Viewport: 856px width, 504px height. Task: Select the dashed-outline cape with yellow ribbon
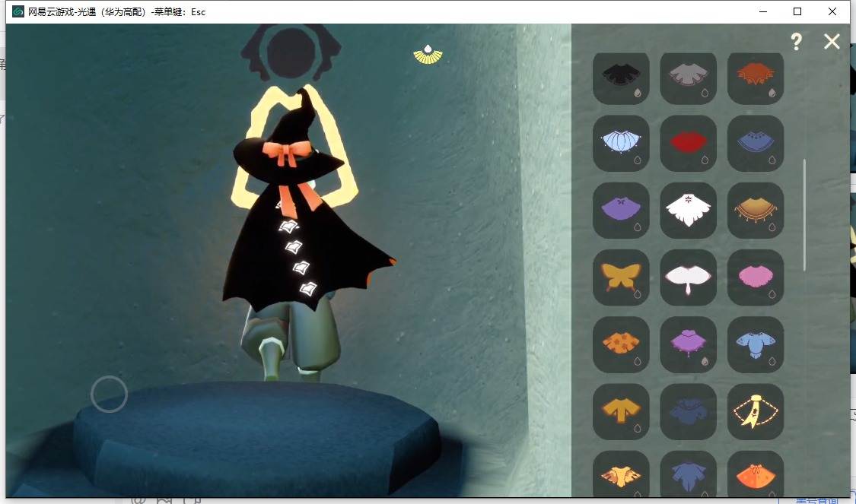click(x=756, y=412)
